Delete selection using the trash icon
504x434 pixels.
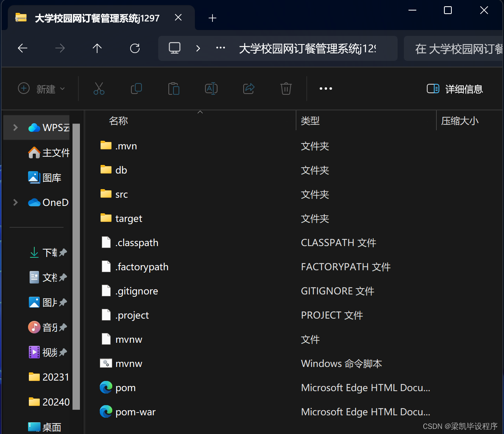point(286,89)
